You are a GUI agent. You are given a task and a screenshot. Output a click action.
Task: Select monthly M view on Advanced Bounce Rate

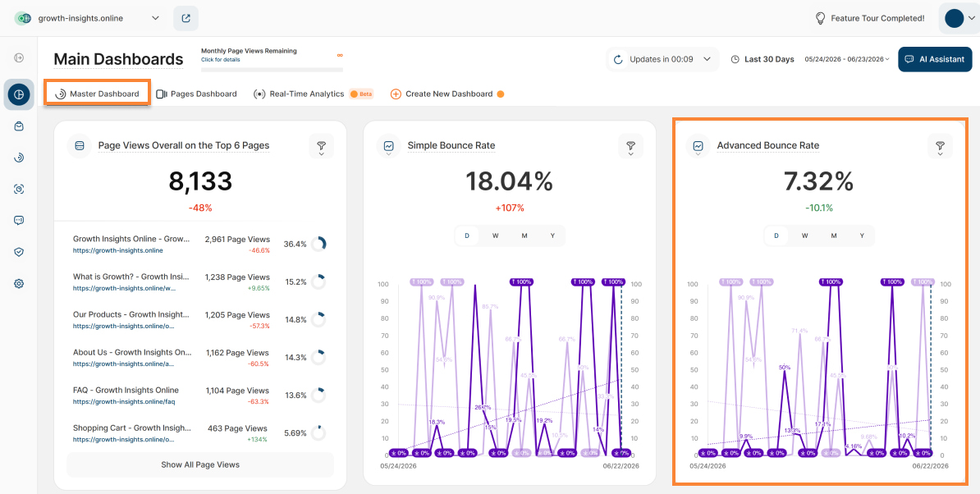[x=834, y=236]
